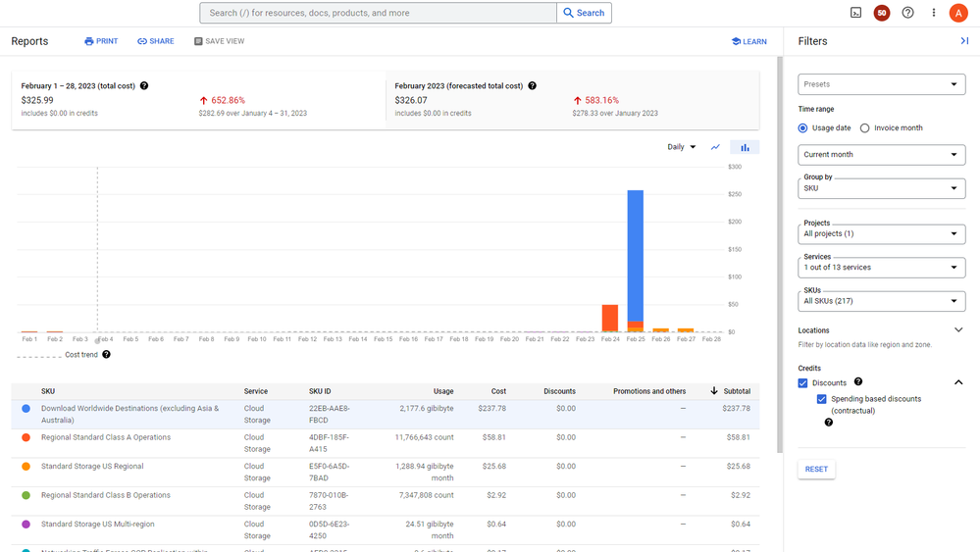Select Usage date radio option
This screenshot has width=980, height=552.
coord(802,128)
